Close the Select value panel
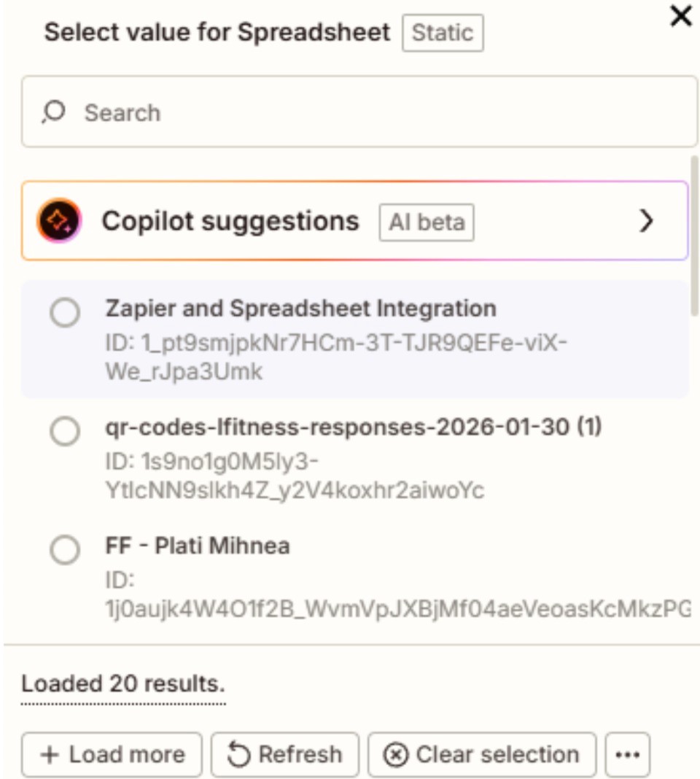700x779 pixels. pyautogui.click(x=680, y=16)
